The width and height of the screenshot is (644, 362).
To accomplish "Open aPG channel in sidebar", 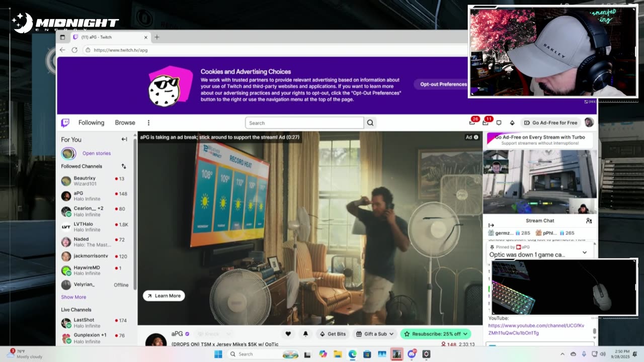I will point(95,196).
